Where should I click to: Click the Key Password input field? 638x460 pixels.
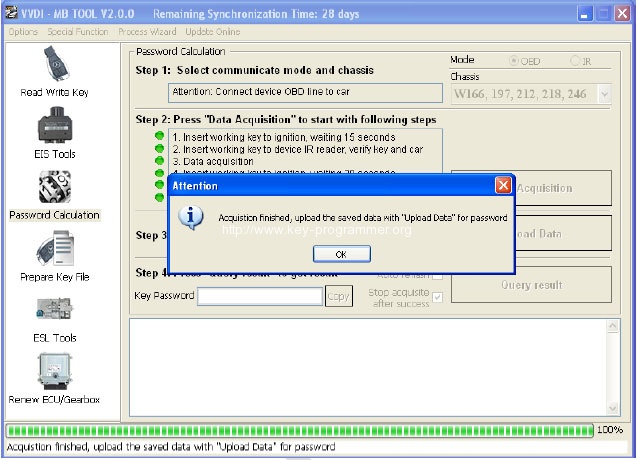click(x=259, y=296)
